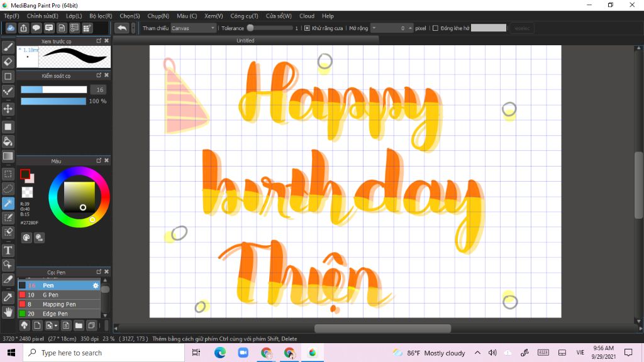Open settings gear for the Pen brush
644x362 pixels.
coord(96,285)
